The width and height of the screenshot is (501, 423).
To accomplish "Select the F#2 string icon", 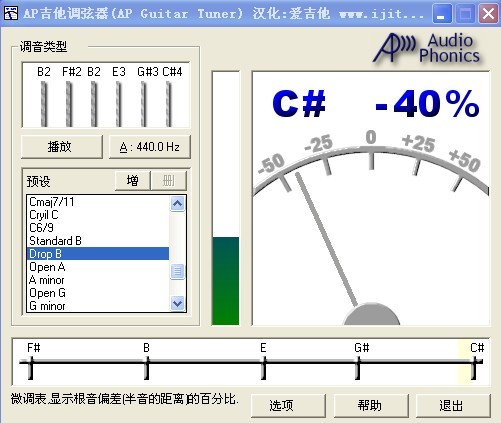I will pyautogui.click(x=69, y=104).
